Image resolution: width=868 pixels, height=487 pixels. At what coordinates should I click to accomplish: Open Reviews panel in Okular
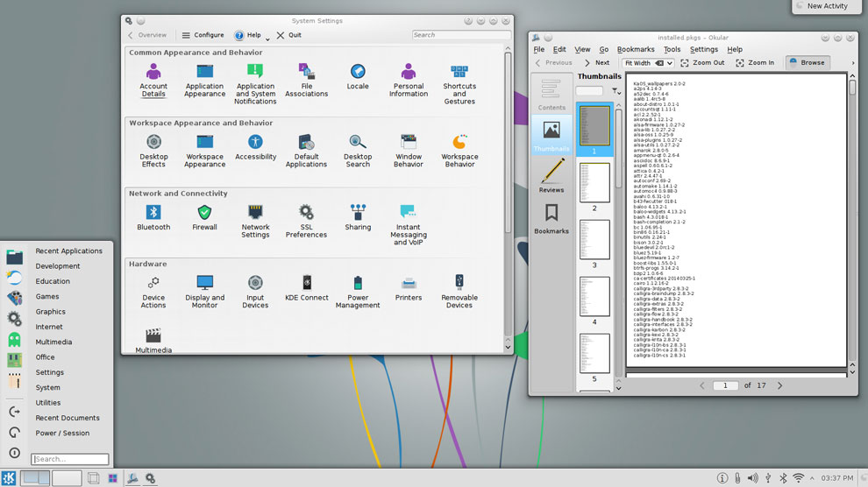click(551, 176)
